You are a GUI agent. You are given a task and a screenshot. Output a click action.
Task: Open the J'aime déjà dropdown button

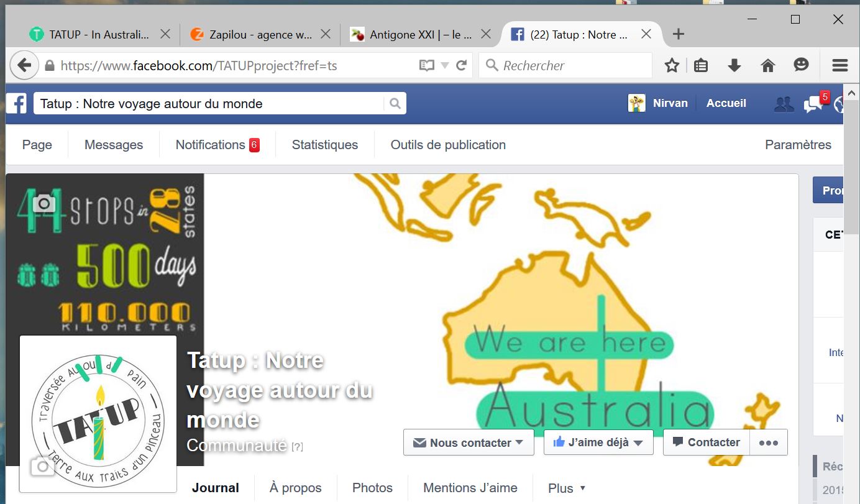pyautogui.click(x=598, y=442)
